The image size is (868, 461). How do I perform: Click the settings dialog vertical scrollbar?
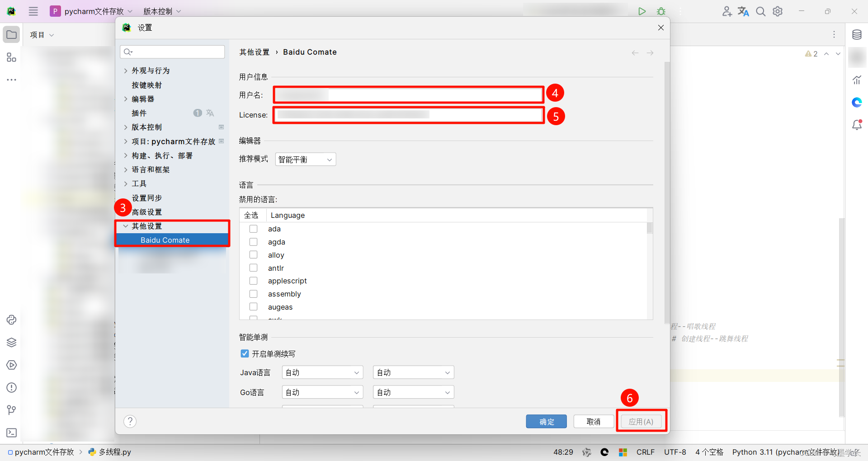point(667,193)
